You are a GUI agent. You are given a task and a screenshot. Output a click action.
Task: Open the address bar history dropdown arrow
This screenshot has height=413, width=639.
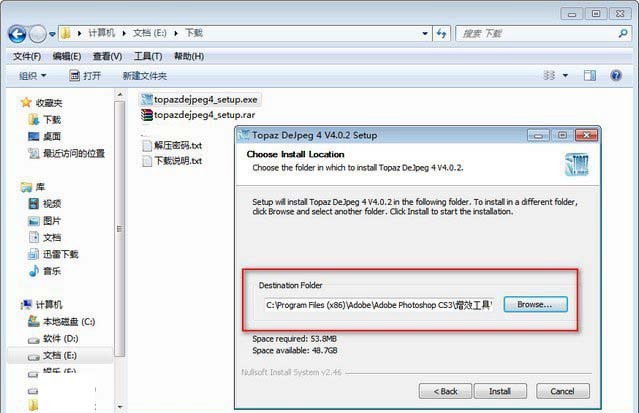(425, 33)
